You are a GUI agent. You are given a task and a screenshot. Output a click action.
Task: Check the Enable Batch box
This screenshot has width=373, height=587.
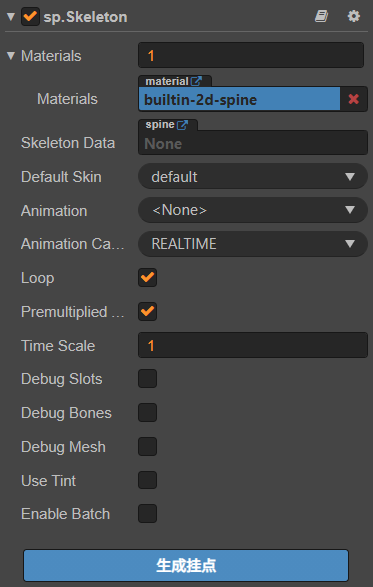click(x=148, y=513)
